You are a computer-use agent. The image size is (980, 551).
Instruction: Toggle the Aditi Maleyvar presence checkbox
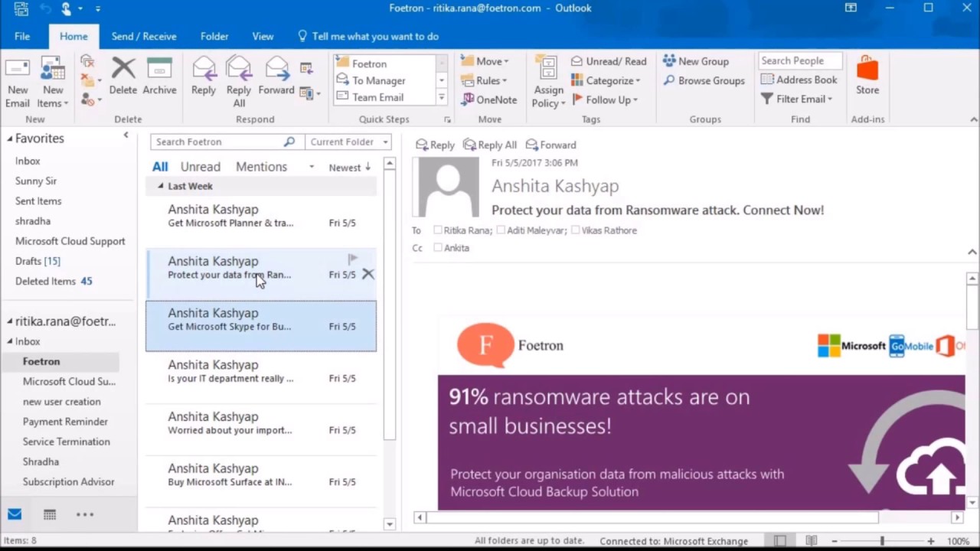tap(501, 230)
